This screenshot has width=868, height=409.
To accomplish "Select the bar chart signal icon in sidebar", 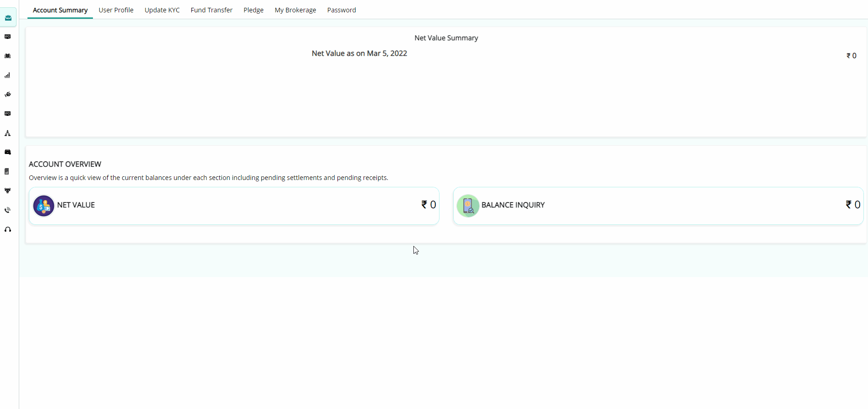I will pos(7,75).
